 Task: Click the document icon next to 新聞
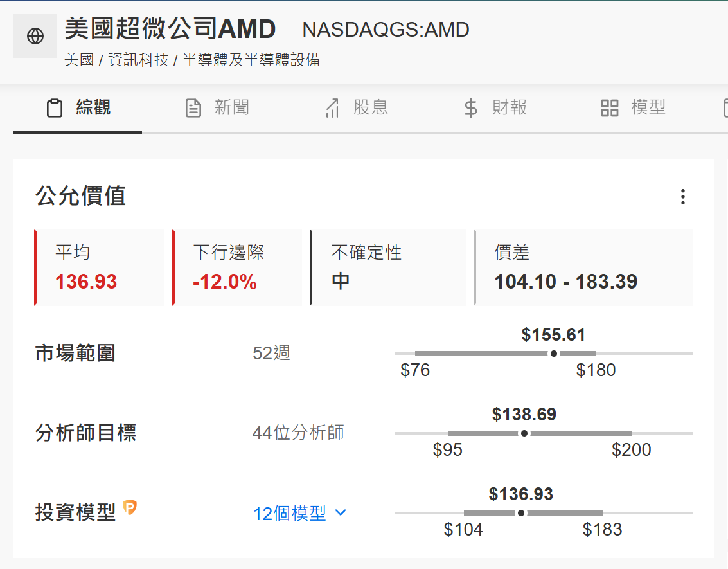[x=193, y=108]
